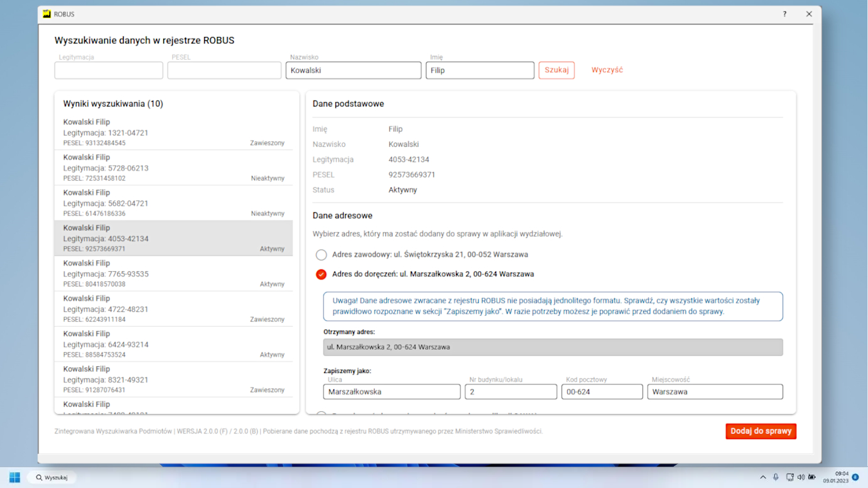Click PESEL 72531458102 in results list
The width and height of the screenshot is (868, 488).
(94, 178)
